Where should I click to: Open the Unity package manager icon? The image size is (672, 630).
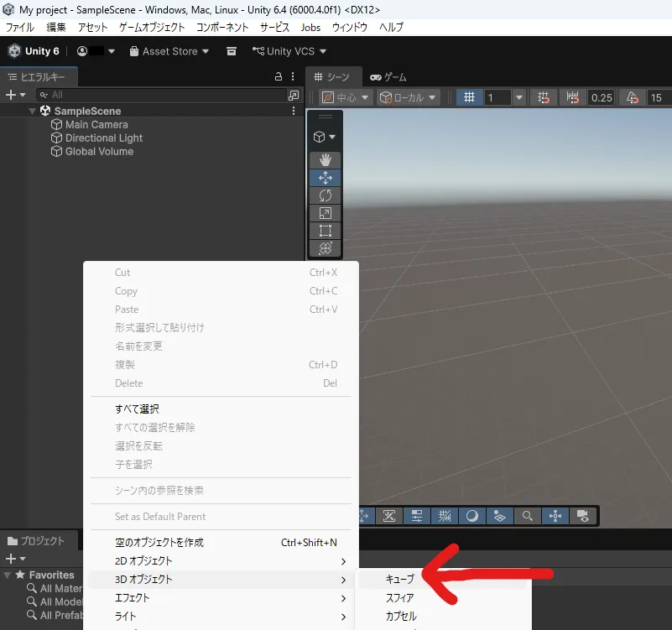232,51
